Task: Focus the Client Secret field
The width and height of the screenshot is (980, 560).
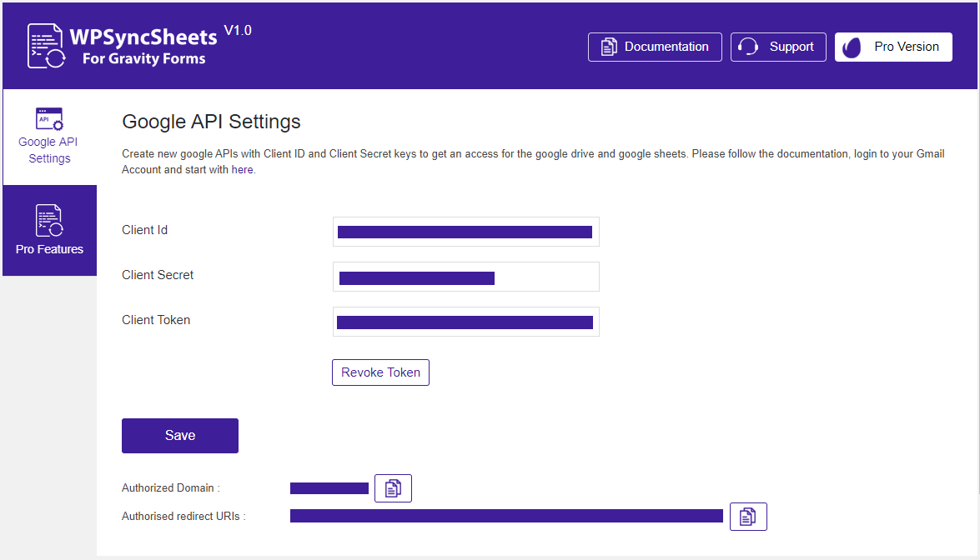Action: click(465, 277)
